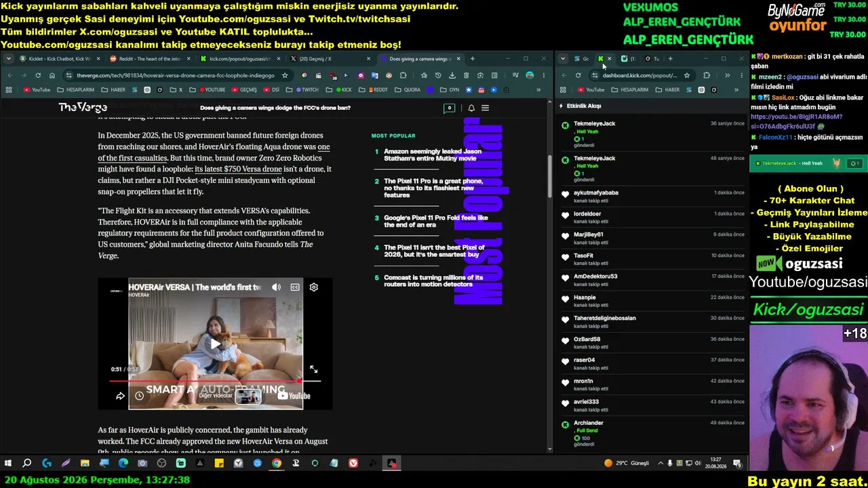The width and height of the screenshot is (868, 488).
Task: Expand tab search dropdown in Kick dashboard browser
Action: pyautogui.click(x=563, y=59)
